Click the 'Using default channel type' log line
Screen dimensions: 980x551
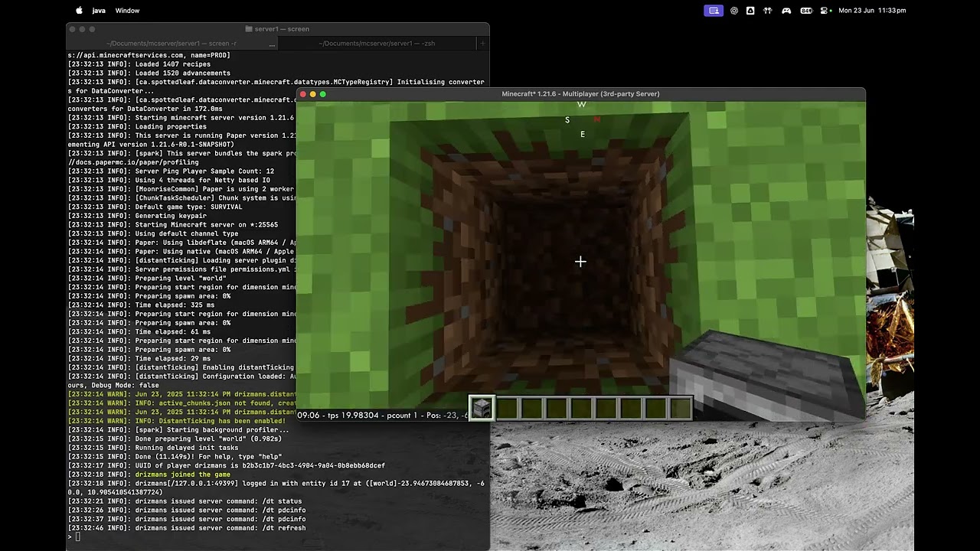[152, 233]
